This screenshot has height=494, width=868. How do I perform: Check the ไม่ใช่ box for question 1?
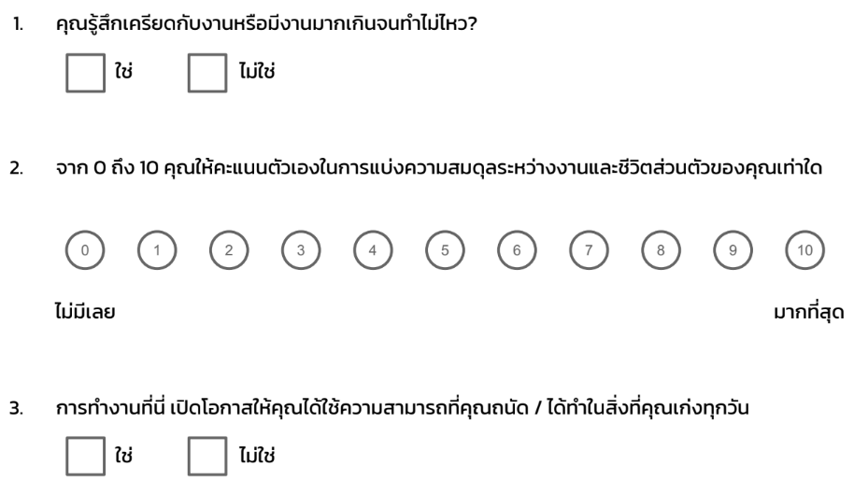coord(207,73)
